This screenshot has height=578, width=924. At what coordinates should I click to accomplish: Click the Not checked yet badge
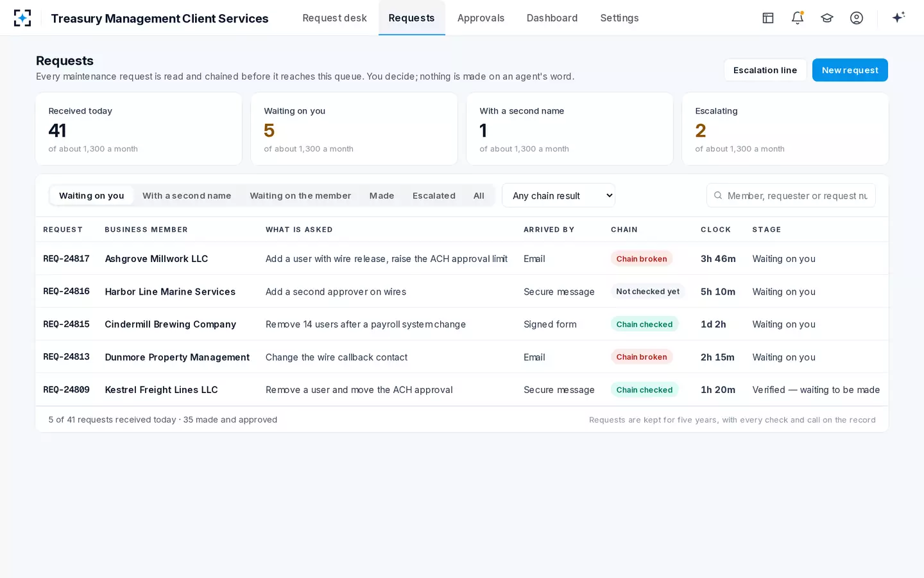pyautogui.click(x=648, y=292)
